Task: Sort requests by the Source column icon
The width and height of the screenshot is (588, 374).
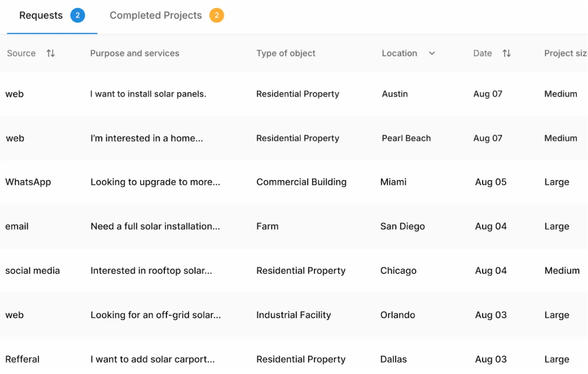Action: (50, 54)
